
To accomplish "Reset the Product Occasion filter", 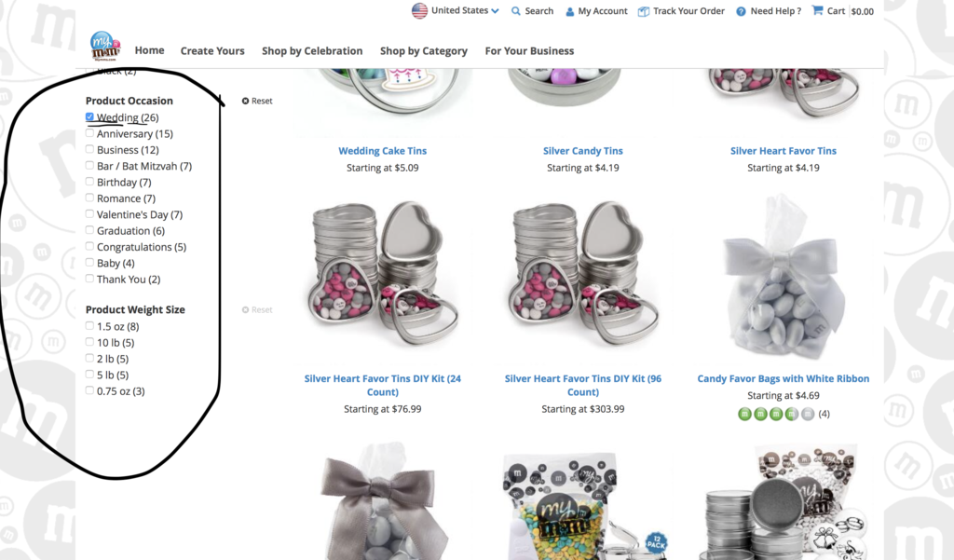I will (x=257, y=101).
